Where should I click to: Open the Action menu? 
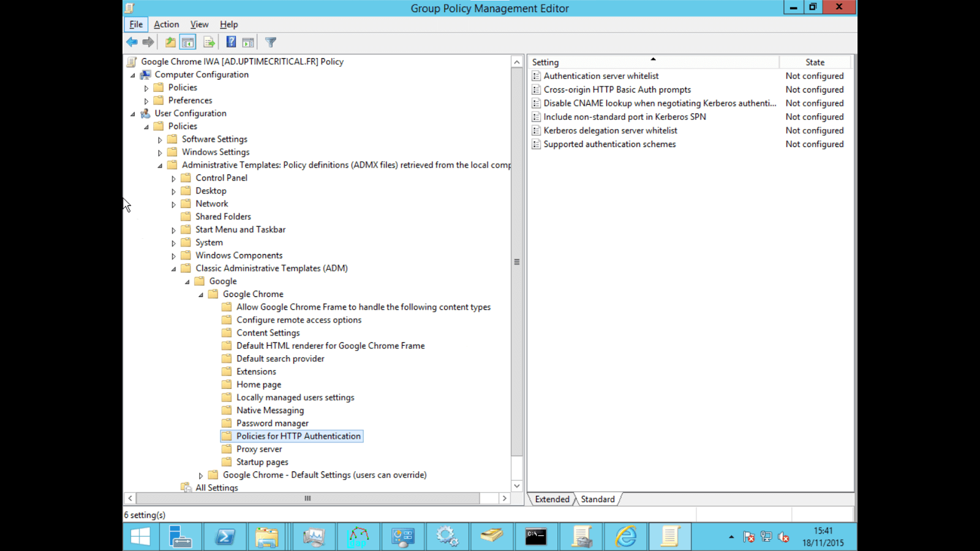(x=166, y=24)
